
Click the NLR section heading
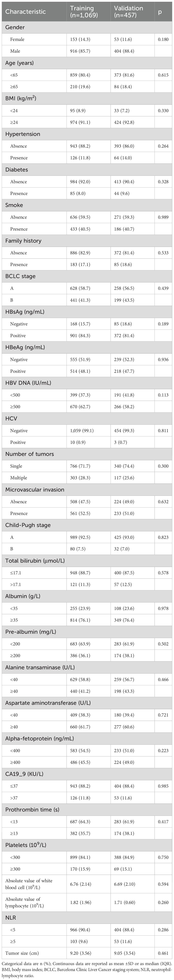11,918
